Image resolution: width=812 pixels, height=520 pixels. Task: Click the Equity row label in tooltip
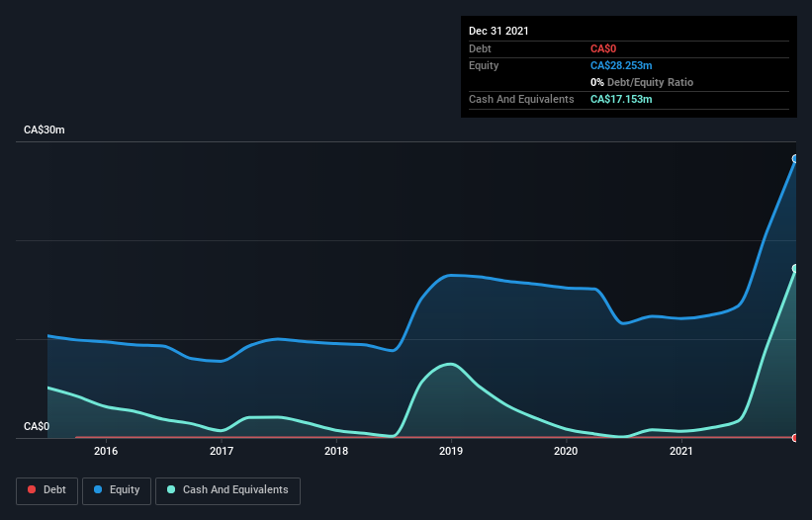click(484, 65)
